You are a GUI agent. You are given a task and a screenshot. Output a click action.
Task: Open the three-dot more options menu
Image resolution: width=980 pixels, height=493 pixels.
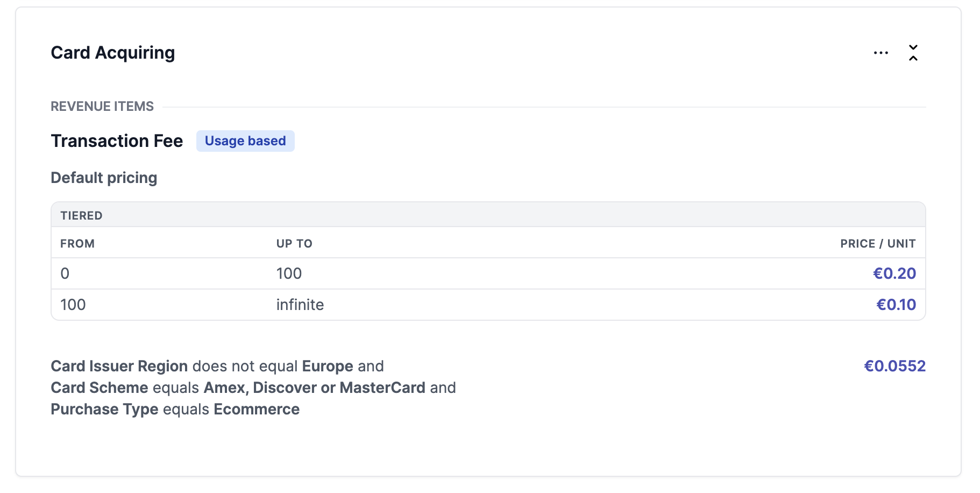[880, 53]
